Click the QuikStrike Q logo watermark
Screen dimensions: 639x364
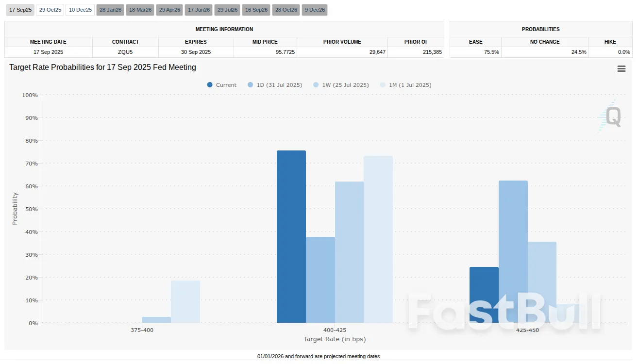610,117
